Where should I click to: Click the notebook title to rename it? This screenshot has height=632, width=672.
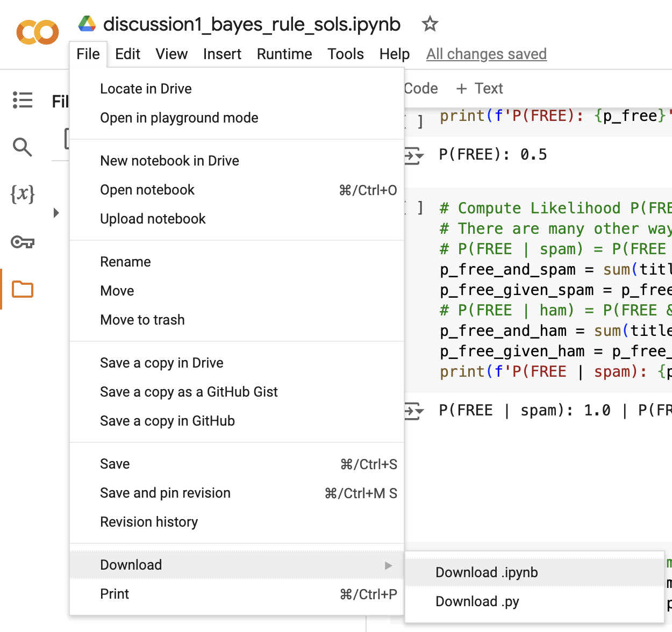252,24
